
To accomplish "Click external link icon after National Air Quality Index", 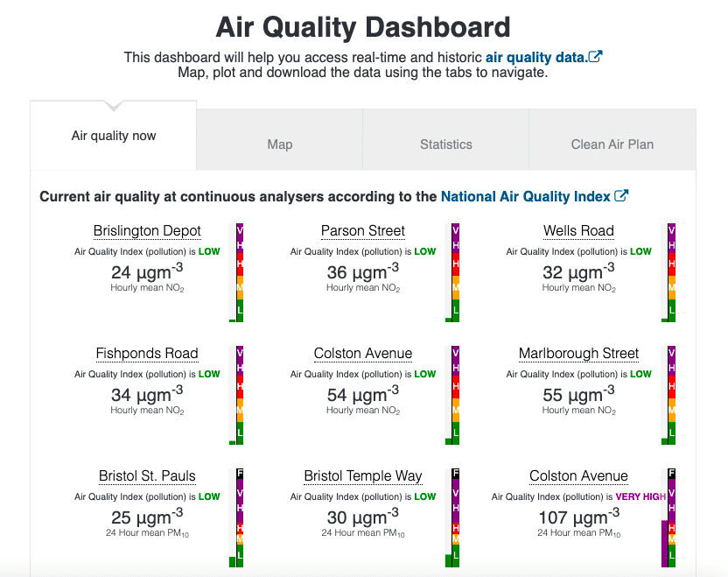I will (621, 196).
